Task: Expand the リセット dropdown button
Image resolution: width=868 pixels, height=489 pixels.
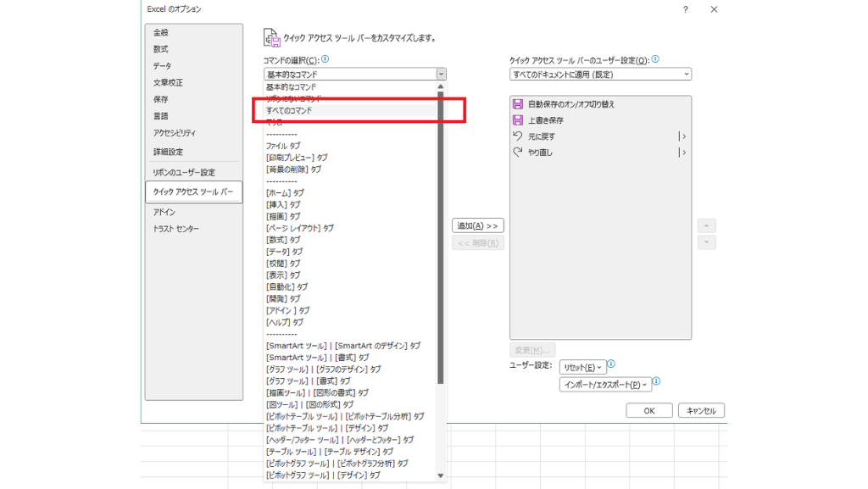Action: coord(583,367)
